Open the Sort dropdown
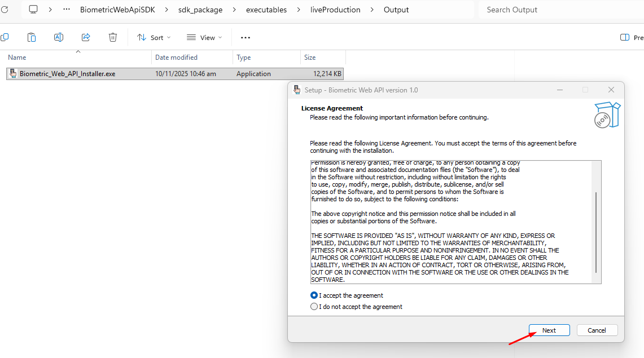Image resolution: width=644 pixels, height=358 pixels. coord(154,37)
